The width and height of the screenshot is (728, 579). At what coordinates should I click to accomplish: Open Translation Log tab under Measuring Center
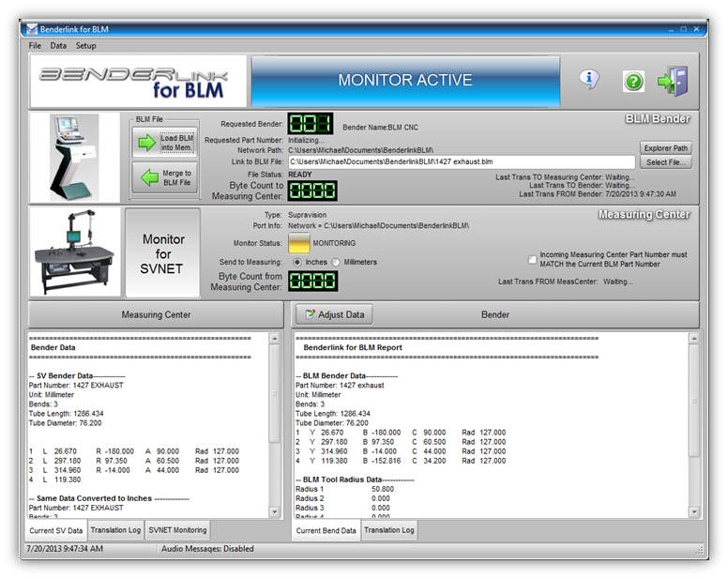115,530
